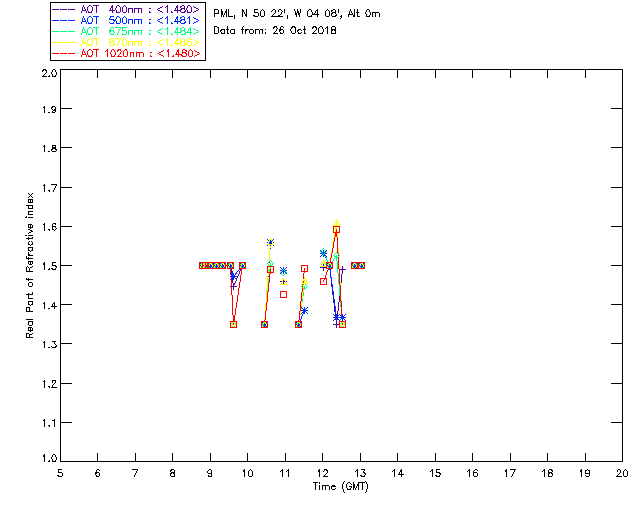Image resolution: width=640 pixels, height=512 pixels.
Task: Click the x-axis tick label 10
Action: click(x=247, y=473)
